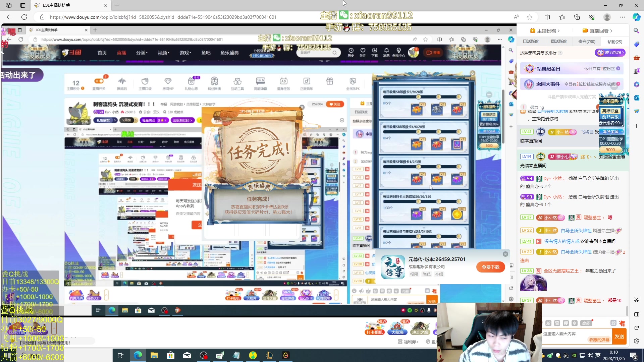This screenshot has height=362, width=644.
Task: Expand the 家园大事件 banner arrow
Action: click(618, 84)
